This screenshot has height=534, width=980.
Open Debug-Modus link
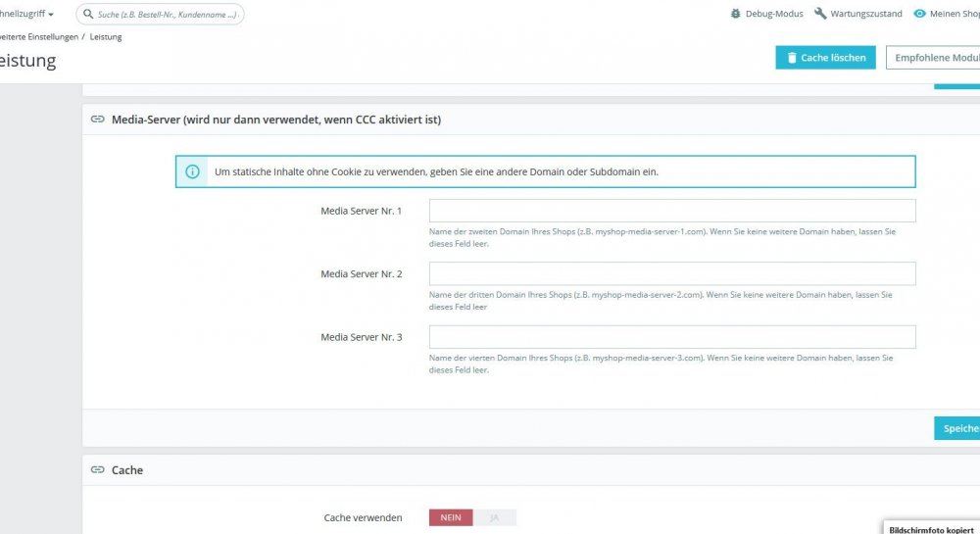point(767,13)
